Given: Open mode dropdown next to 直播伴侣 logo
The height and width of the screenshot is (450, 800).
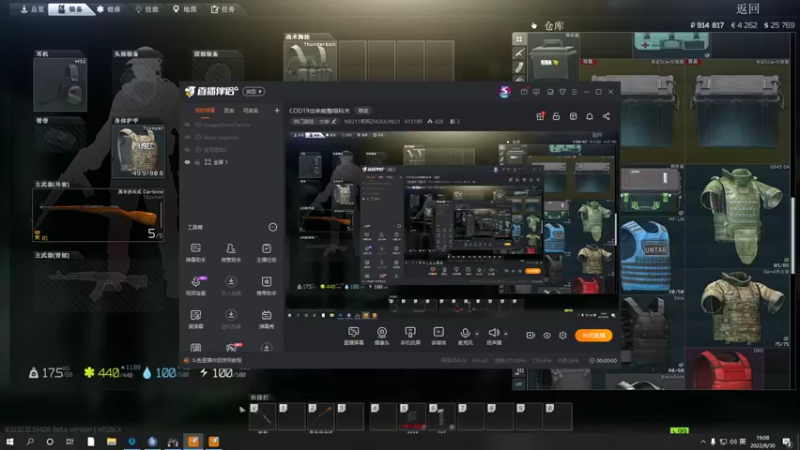Looking at the screenshot, I should pyautogui.click(x=254, y=91).
